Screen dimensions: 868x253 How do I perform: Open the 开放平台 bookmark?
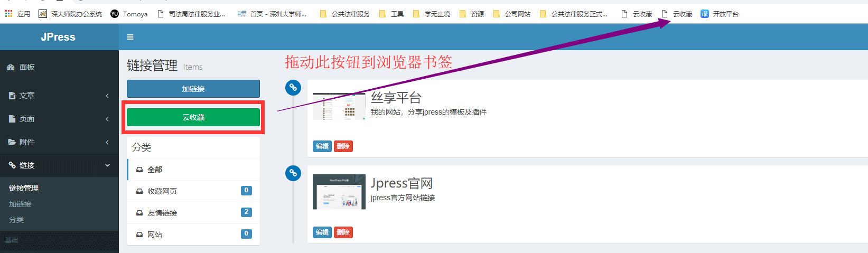tap(720, 14)
